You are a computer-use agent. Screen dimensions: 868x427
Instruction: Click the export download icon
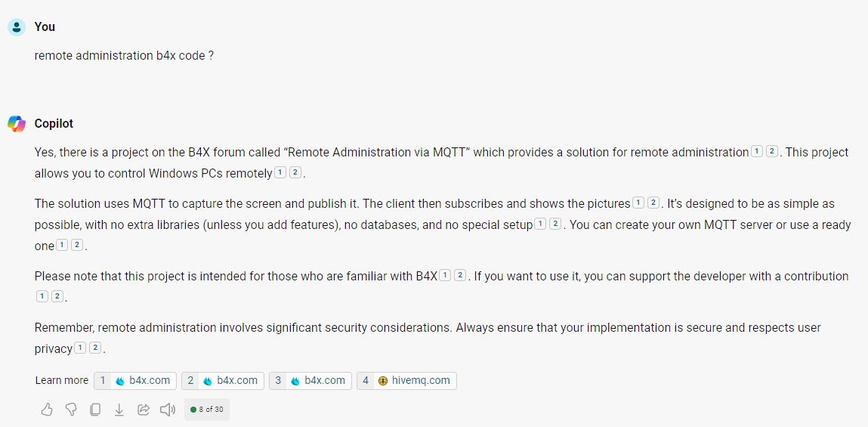point(119,410)
